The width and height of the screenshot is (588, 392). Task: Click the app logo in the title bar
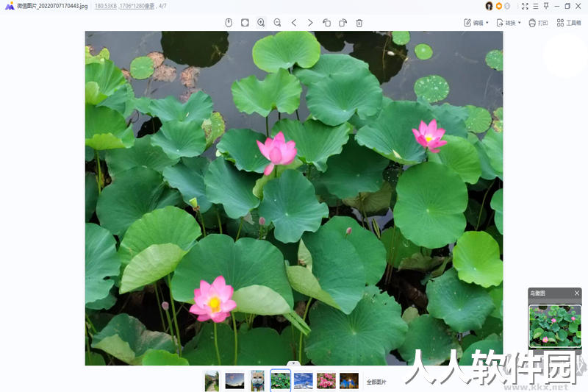click(x=10, y=6)
